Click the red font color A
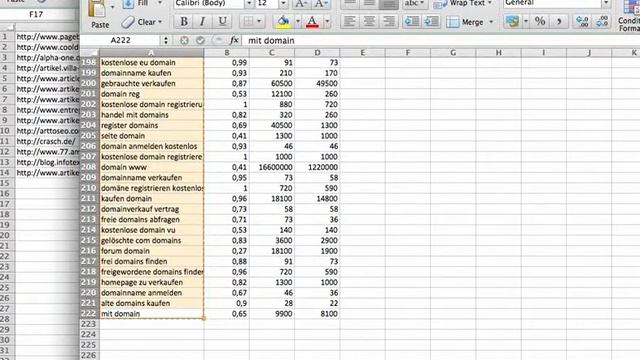Screen dimensions: 640x360 click(312, 21)
